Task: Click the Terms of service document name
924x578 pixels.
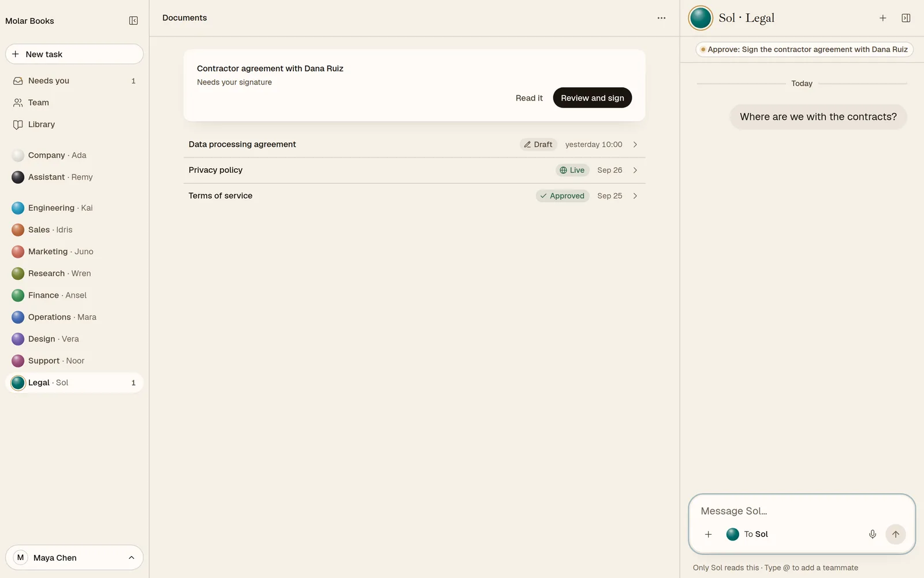Action: point(221,196)
